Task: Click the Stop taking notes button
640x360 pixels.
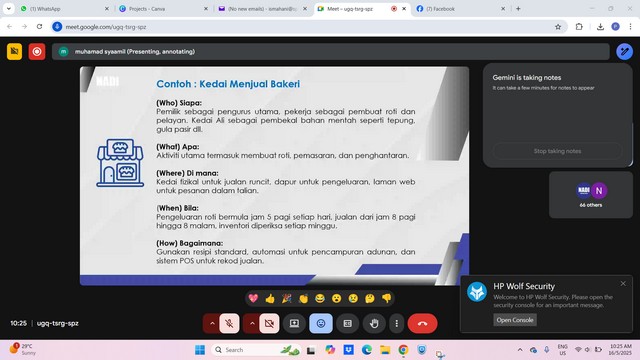Action: 557,151
